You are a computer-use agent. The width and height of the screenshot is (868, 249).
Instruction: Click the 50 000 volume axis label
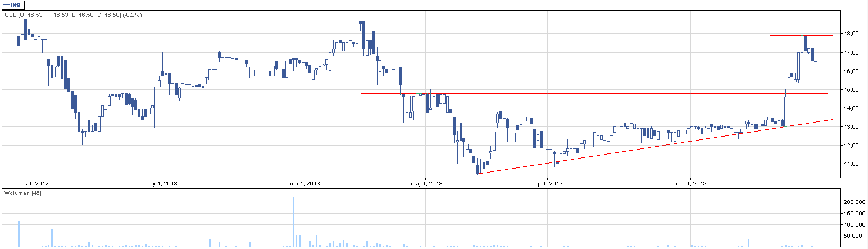point(854,237)
